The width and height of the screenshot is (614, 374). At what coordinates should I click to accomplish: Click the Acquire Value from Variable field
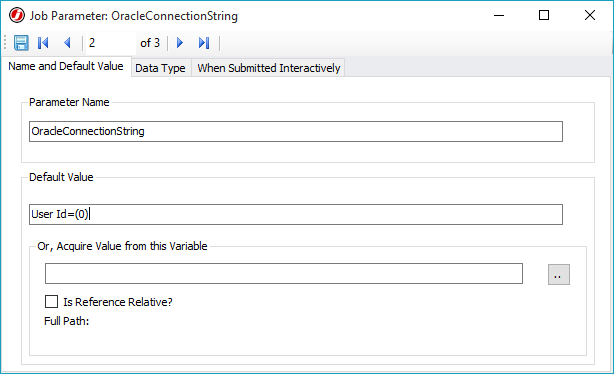click(284, 273)
